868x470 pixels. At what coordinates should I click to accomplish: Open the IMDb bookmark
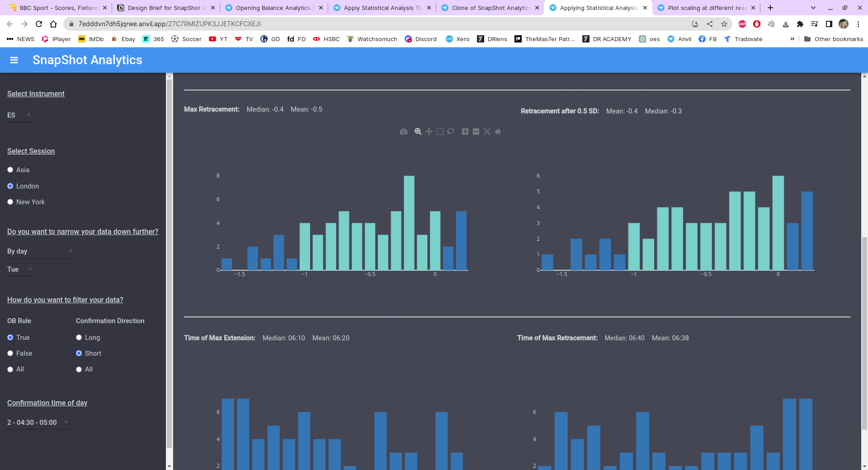(91, 39)
